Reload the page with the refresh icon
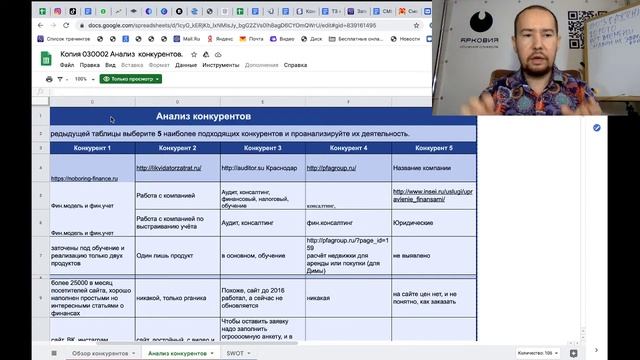 pyautogui.click(x=66, y=25)
